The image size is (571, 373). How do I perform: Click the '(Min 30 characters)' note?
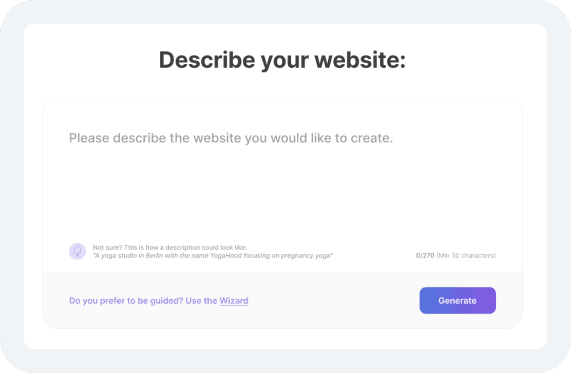pyautogui.click(x=466, y=256)
